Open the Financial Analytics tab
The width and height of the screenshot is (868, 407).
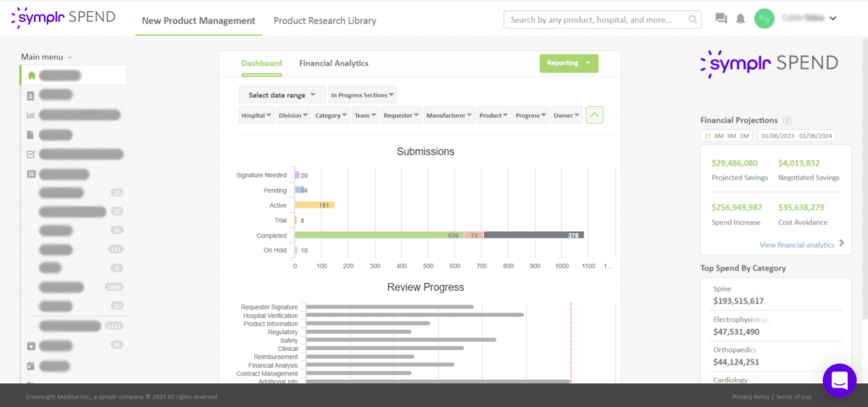click(334, 63)
